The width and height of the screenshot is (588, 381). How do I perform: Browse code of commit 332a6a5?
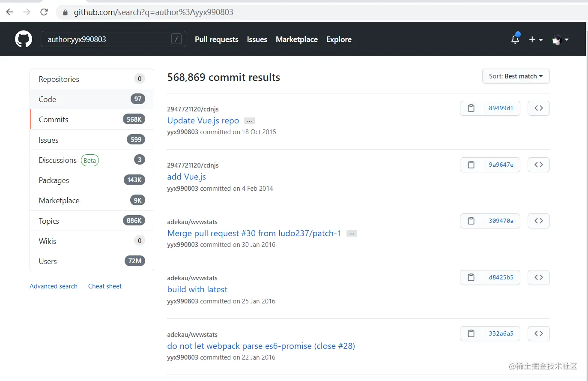click(538, 333)
